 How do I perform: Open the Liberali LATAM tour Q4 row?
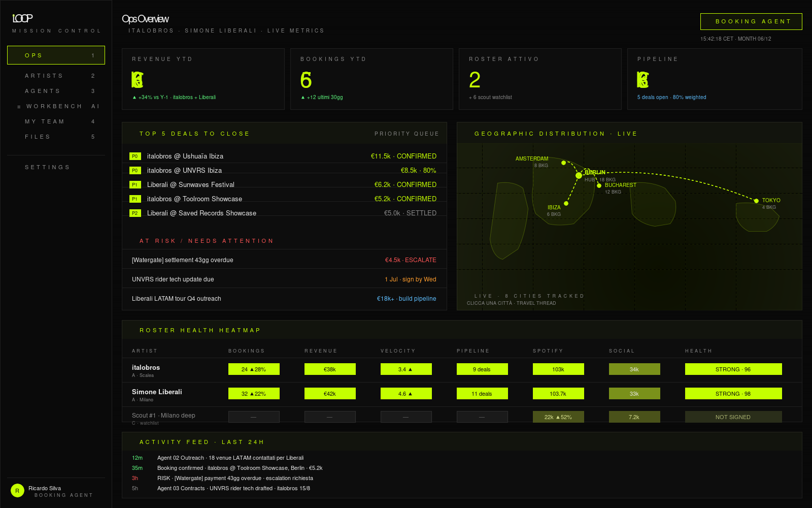(x=284, y=299)
